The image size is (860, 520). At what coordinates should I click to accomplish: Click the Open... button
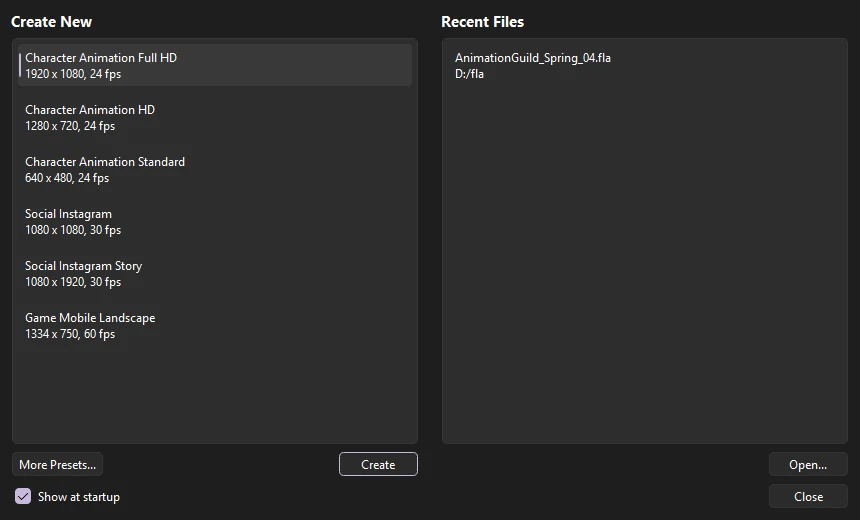[808, 465]
